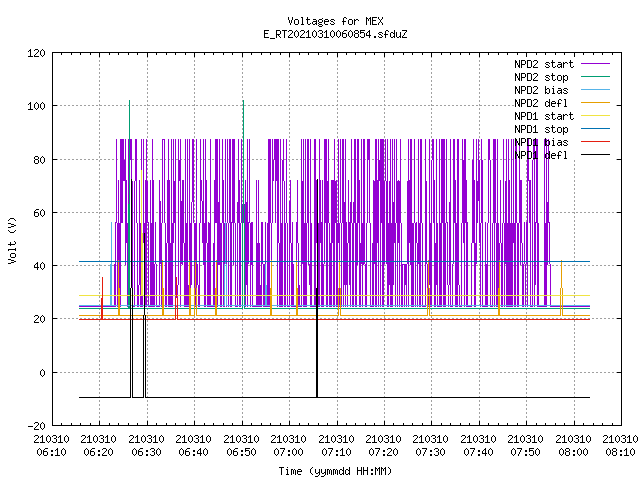Click the x-axis tick label 08:00

tap(573, 452)
